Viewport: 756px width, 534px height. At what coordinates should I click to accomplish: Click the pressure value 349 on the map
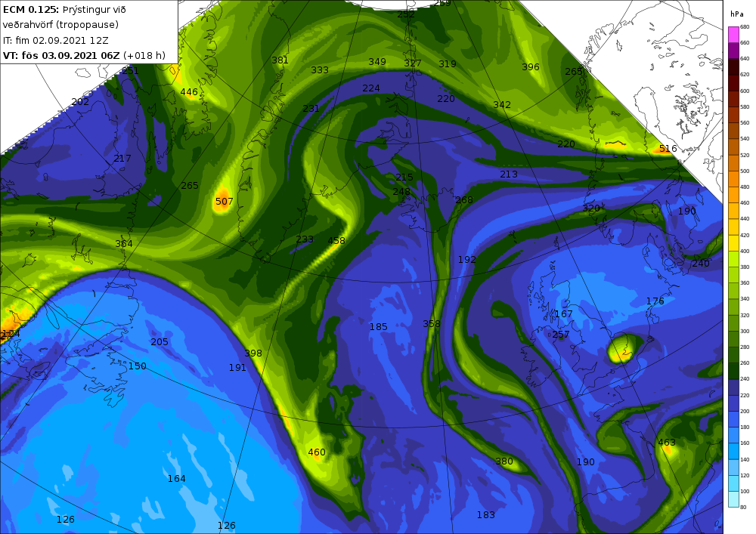[x=377, y=61]
